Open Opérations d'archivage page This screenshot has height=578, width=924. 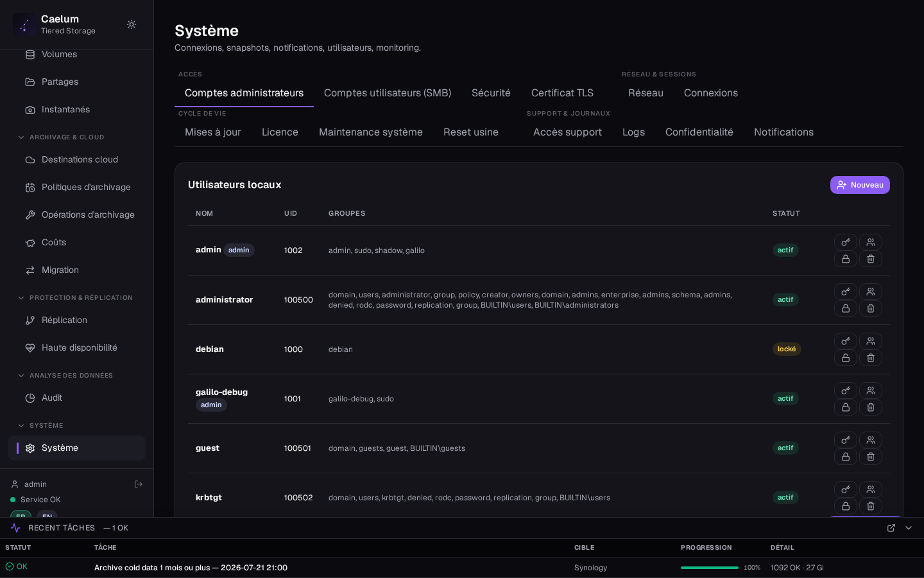[x=76, y=215]
